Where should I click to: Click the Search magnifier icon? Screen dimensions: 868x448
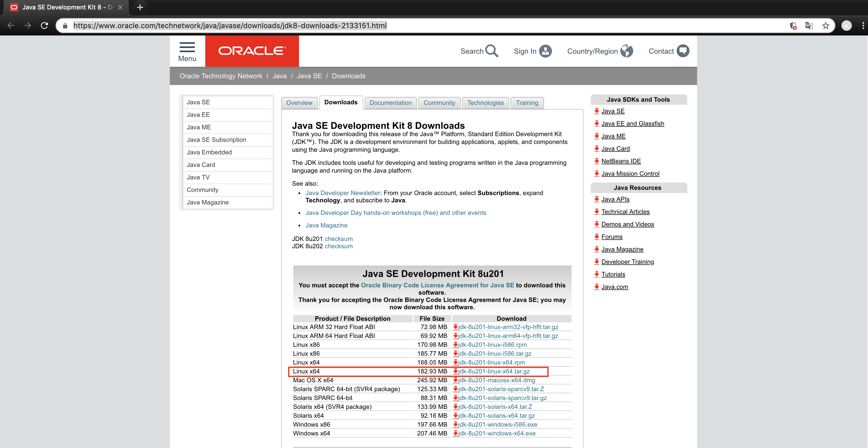[x=492, y=51]
